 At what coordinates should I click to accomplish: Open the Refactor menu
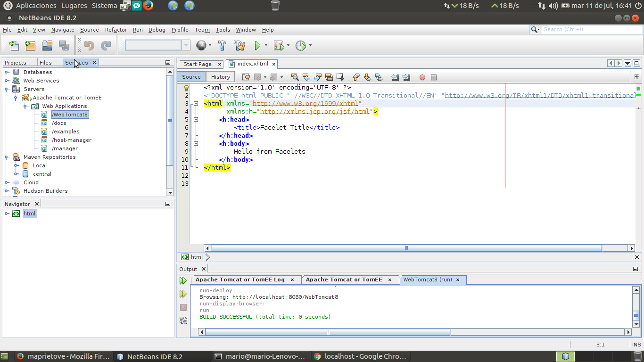tap(116, 30)
